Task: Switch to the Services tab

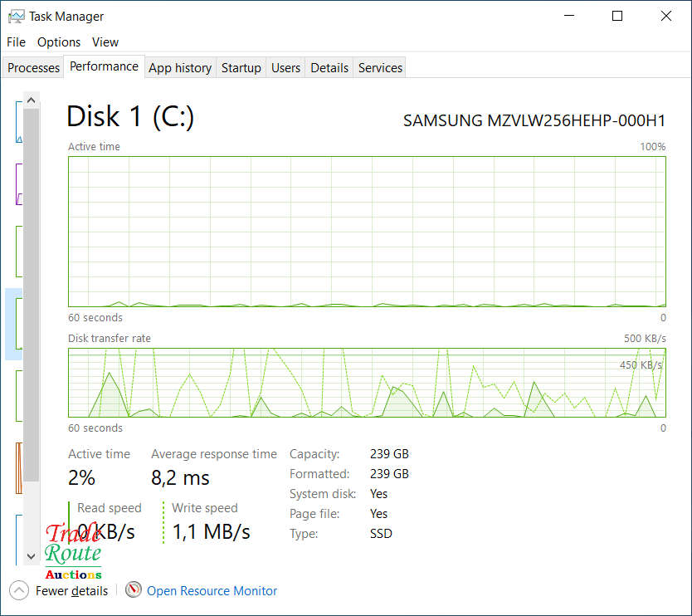Action: 380,68
